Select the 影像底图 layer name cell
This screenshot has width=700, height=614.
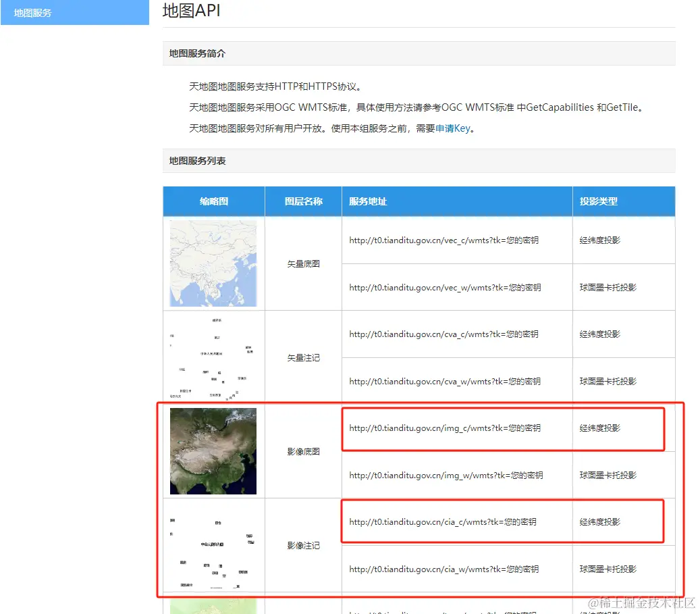click(303, 451)
